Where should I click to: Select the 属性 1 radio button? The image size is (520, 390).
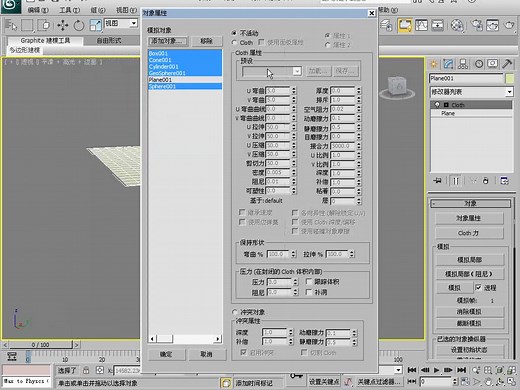pyautogui.click(x=327, y=35)
